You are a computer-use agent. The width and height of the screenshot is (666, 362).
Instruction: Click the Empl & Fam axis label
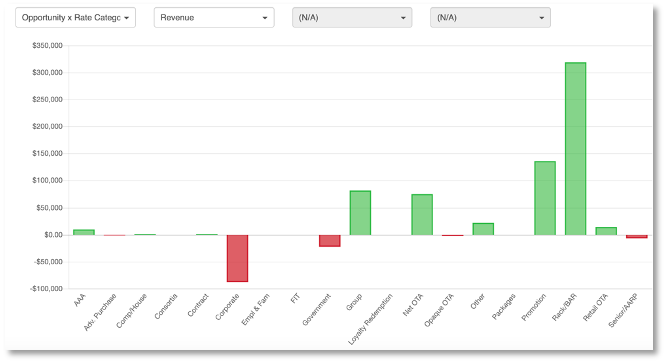(255, 310)
